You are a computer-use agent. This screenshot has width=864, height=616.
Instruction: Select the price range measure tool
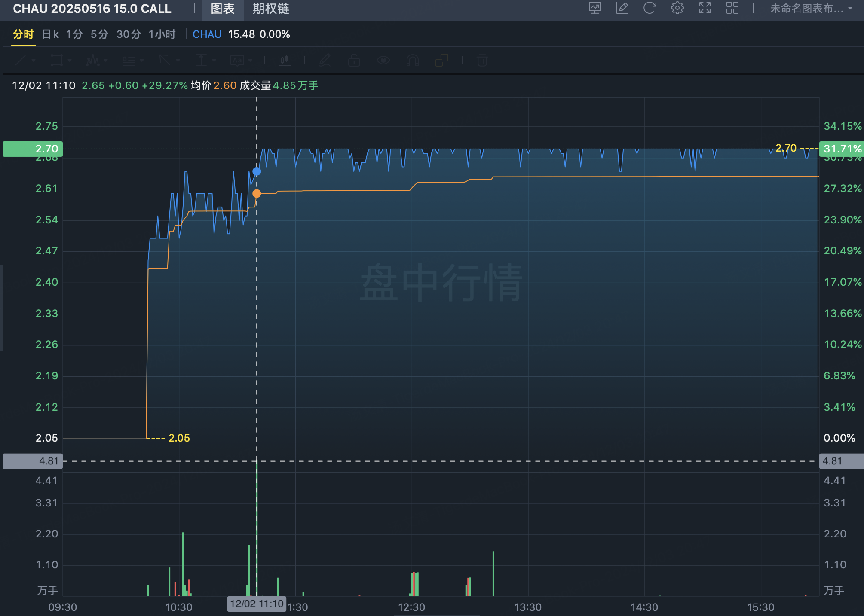201,60
